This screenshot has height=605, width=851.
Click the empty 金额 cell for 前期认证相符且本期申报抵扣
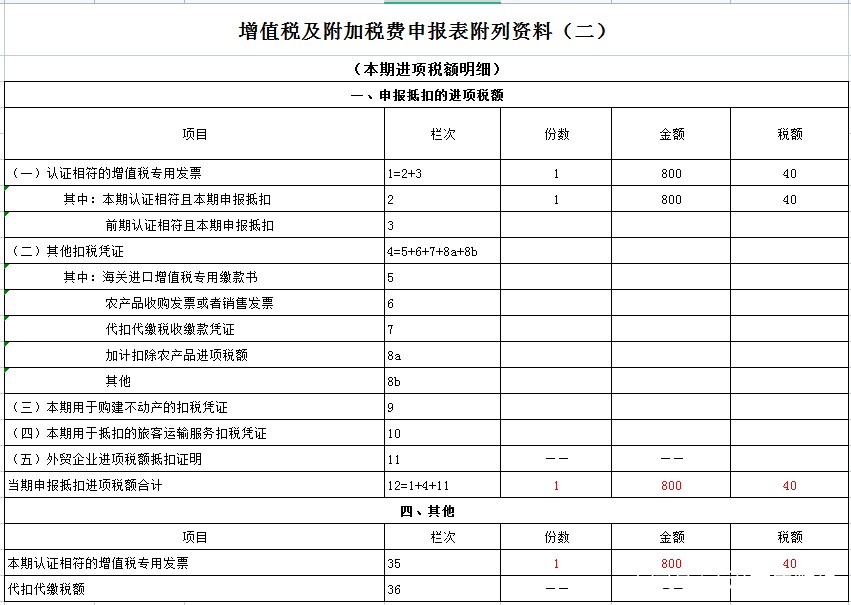coord(671,226)
